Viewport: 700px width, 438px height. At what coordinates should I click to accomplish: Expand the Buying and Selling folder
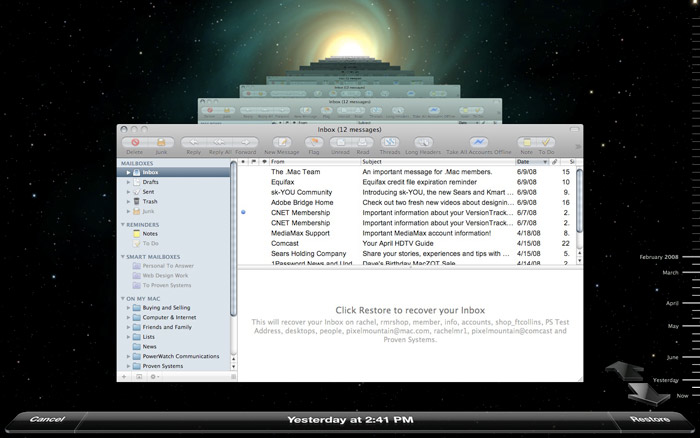click(129, 308)
